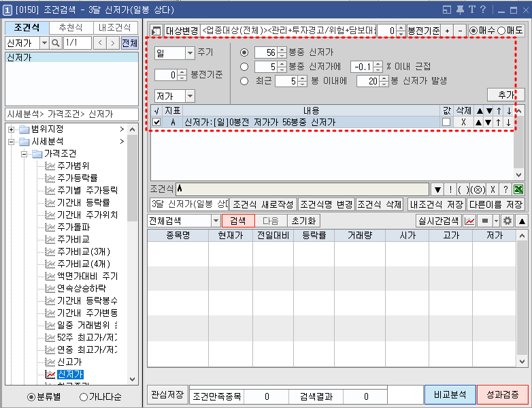Select the 봉중 신저가에 % 이내 근접 radio
The width and height of the screenshot is (532, 408).
tap(244, 67)
